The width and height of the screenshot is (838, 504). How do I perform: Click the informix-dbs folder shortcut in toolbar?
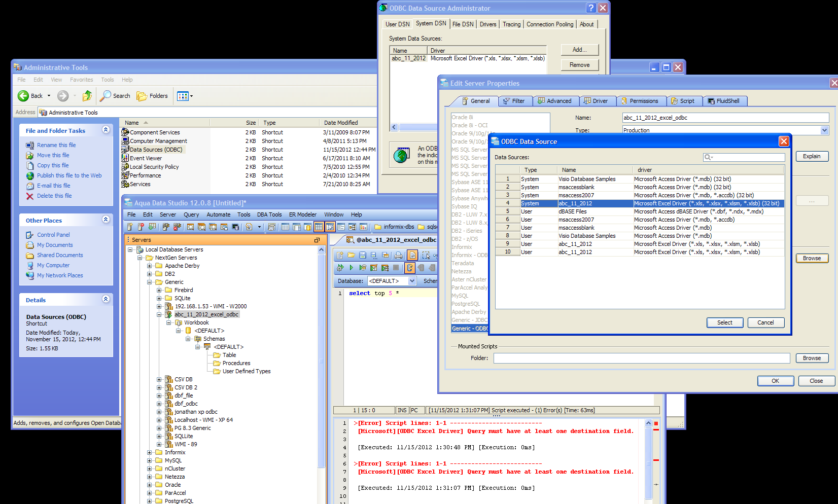click(x=394, y=227)
